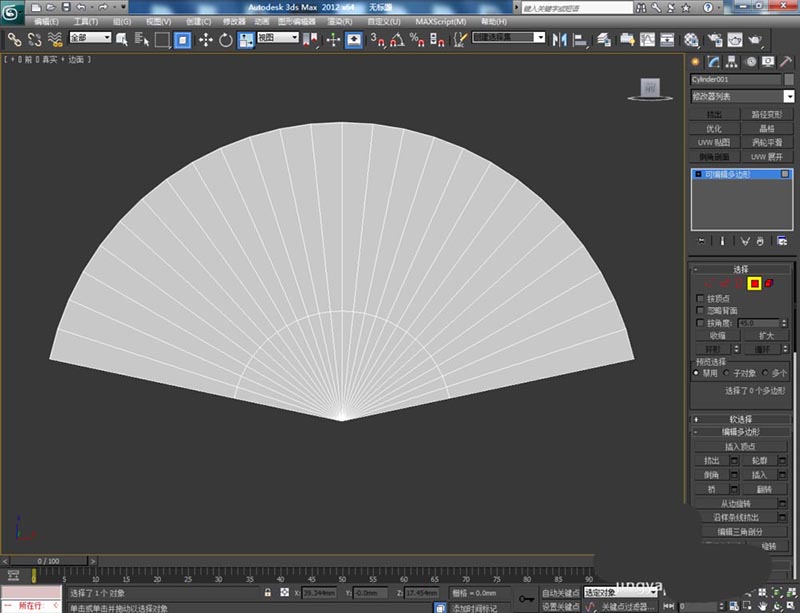Open the 全部 selection filter dropdown
The width and height of the screenshot is (800, 613).
pos(90,38)
